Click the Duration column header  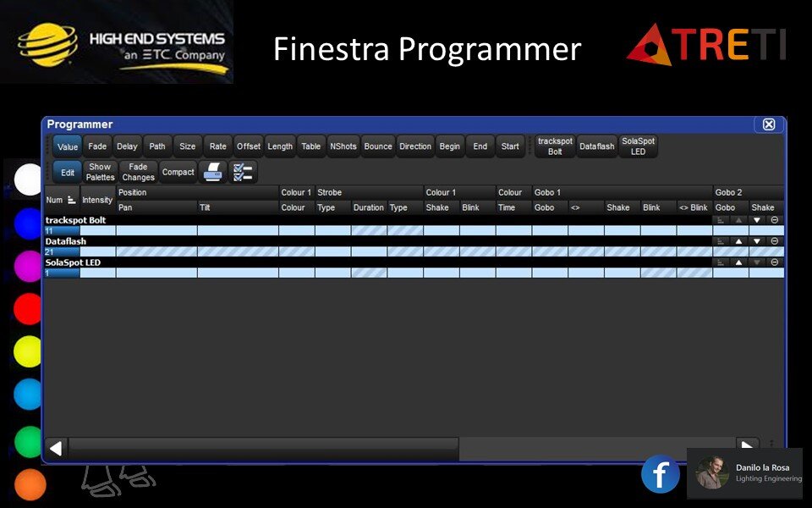point(369,207)
